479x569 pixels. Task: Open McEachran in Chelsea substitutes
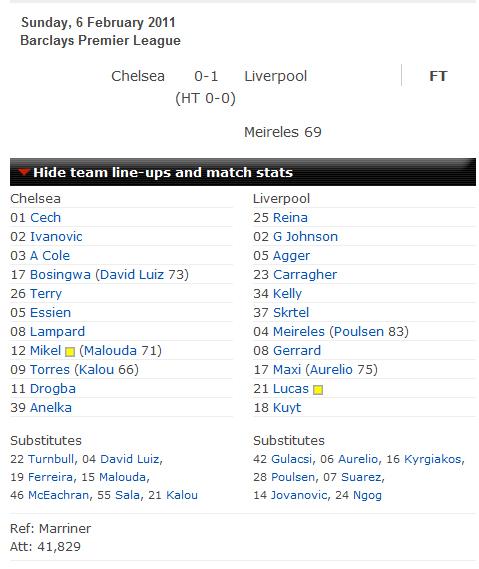(x=58, y=495)
